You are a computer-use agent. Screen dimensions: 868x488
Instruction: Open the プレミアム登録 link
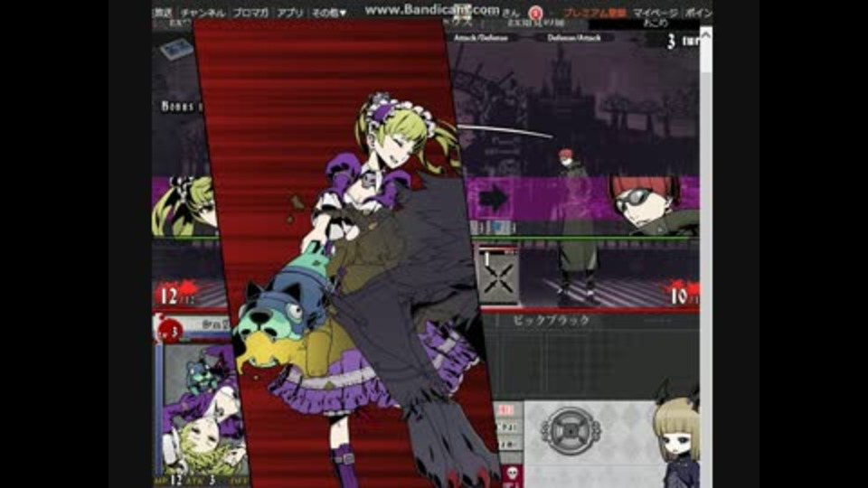[x=594, y=13]
